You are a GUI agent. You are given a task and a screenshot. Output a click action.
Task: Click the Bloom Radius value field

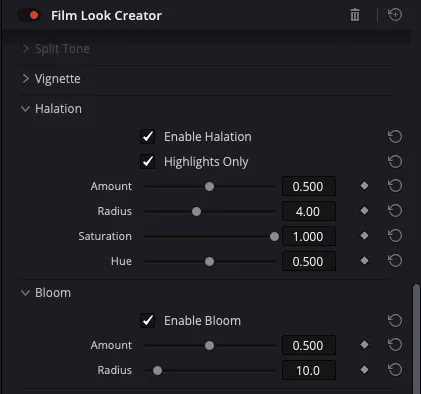309,370
